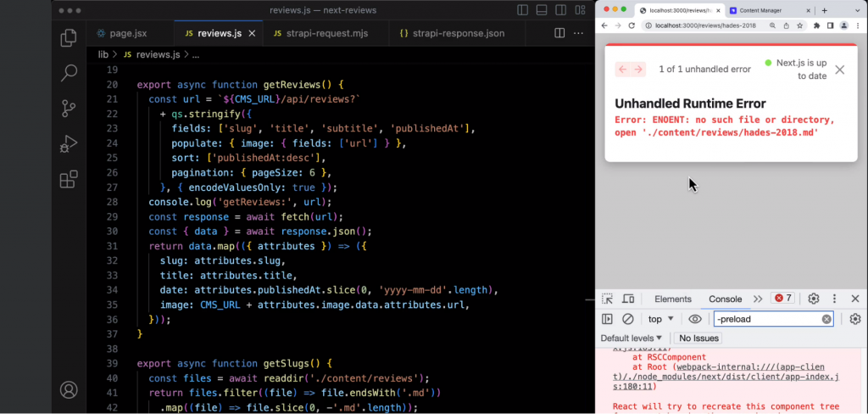Open the Explorer view in VS Code
The height and width of the screenshot is (414, 868).
69,37
